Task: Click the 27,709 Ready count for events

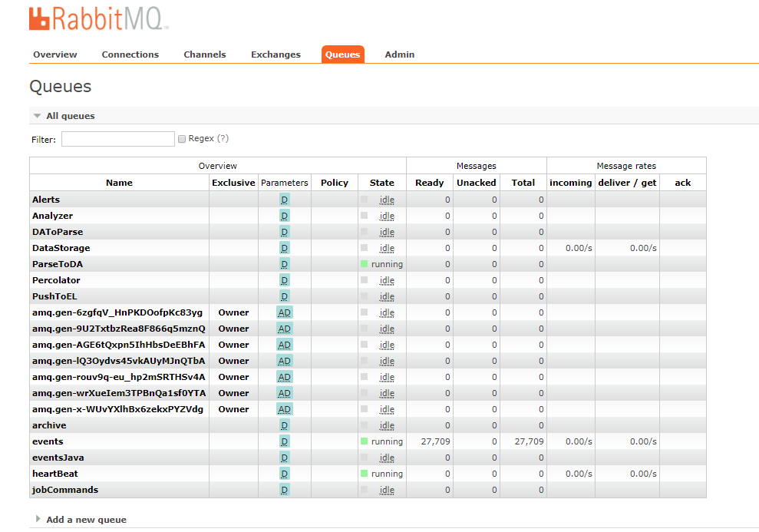Action: pos(435,441)
